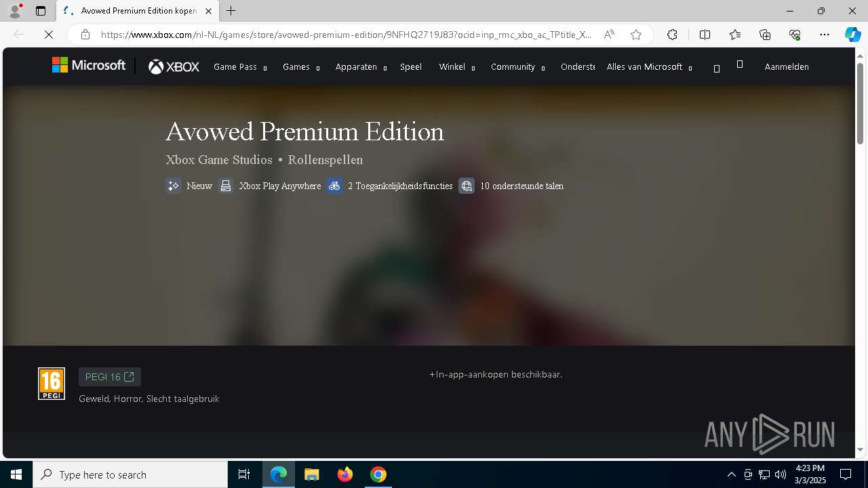This screenshot has height=488, width=868.
Task: Open 2 Toegankelijkheidsfuncties details
Action: [x=390, y=186]
